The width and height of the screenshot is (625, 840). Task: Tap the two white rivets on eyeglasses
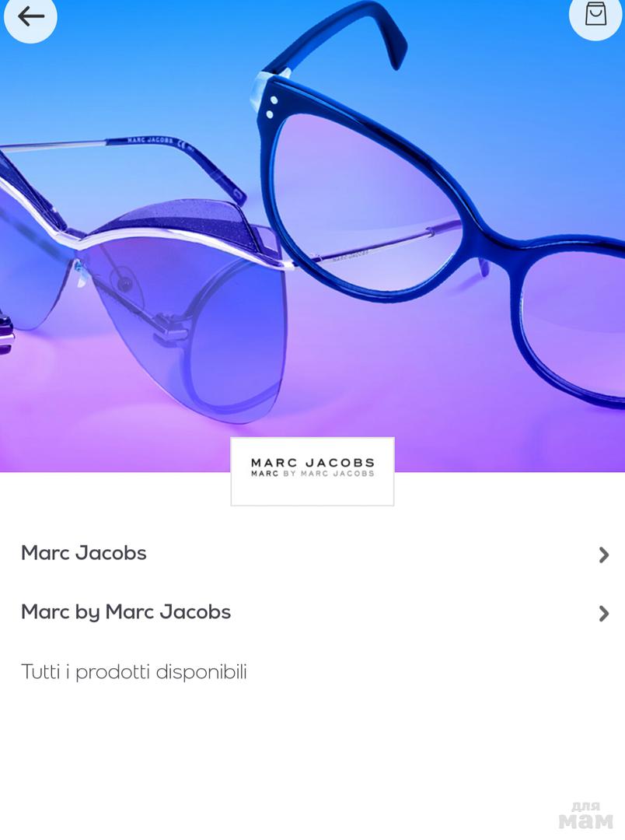[x=271, y=107]
